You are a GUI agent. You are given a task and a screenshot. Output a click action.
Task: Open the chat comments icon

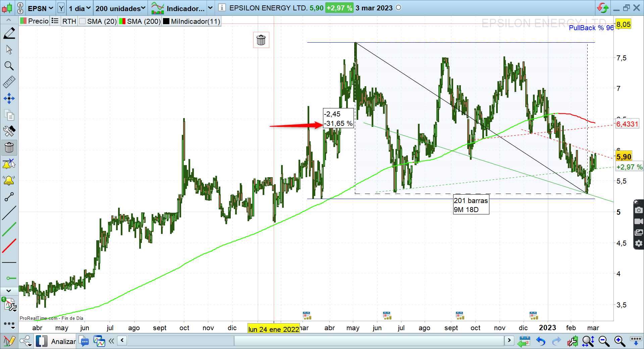[x=84, y=341]
